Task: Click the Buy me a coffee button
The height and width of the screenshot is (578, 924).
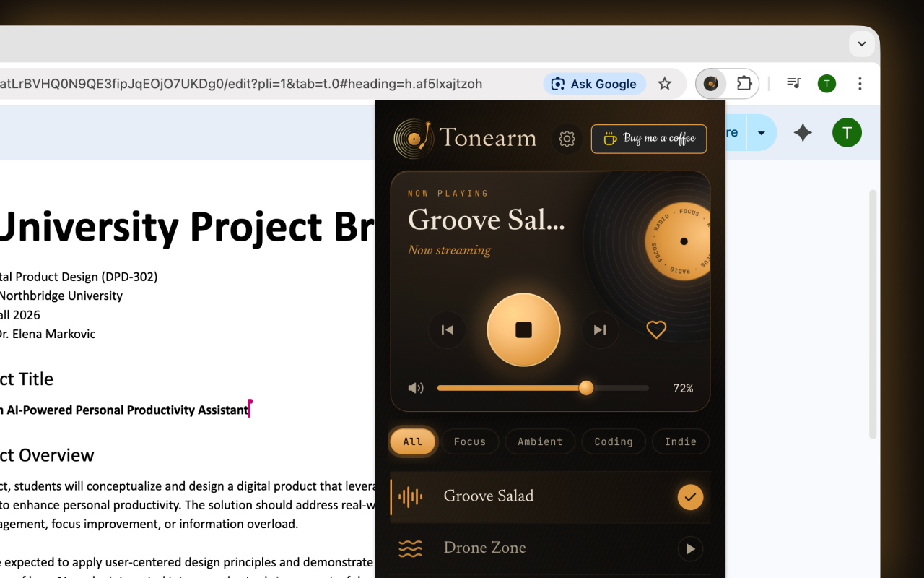Action: pyautogui.click(x=648, y=139)
